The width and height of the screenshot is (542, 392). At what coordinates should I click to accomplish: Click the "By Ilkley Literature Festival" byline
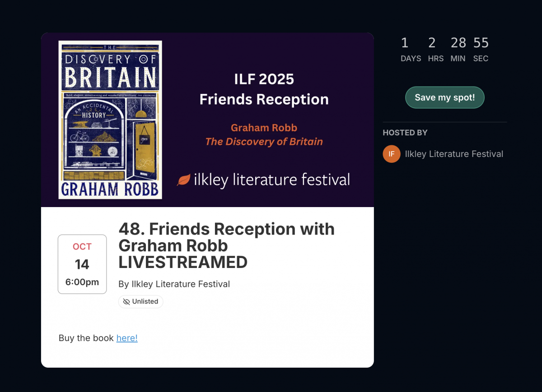[174, 284]
